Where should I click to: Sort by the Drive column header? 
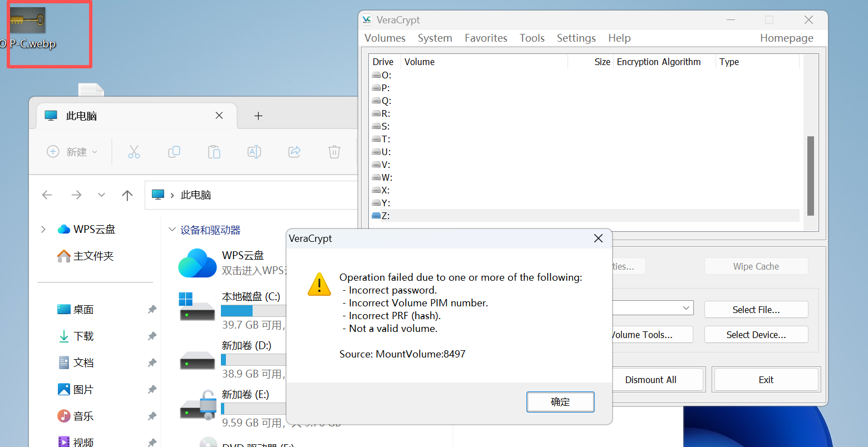coord(385,62)
